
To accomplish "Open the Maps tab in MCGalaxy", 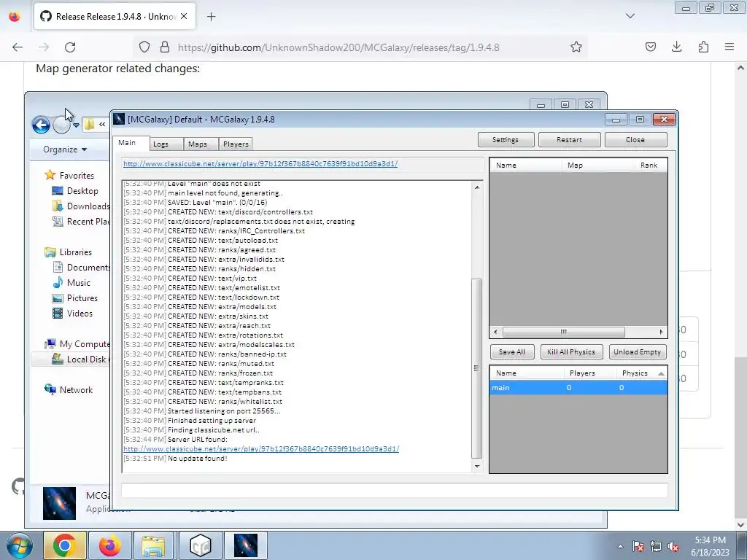I will pyautogui.click(x=201, y=144).
